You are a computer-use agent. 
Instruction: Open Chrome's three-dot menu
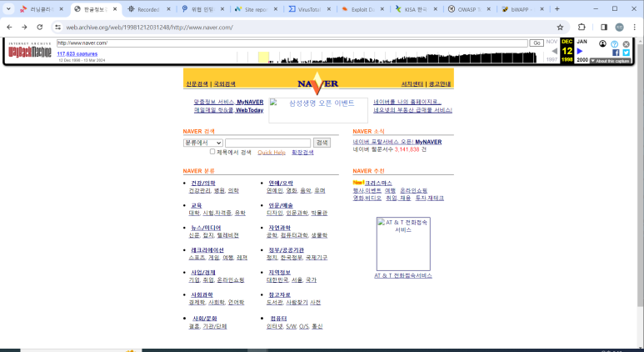(x=634, y=28)
